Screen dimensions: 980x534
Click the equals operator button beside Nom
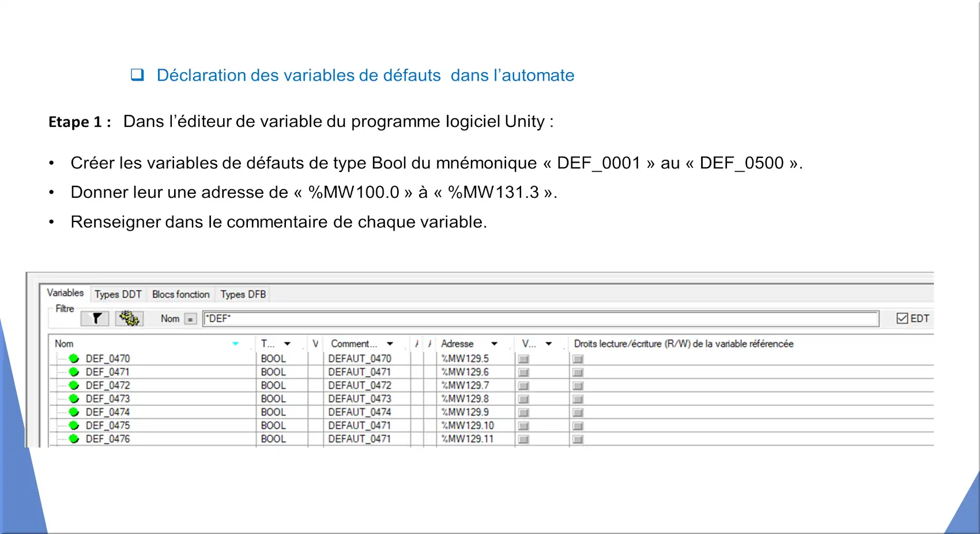point(190,319)
